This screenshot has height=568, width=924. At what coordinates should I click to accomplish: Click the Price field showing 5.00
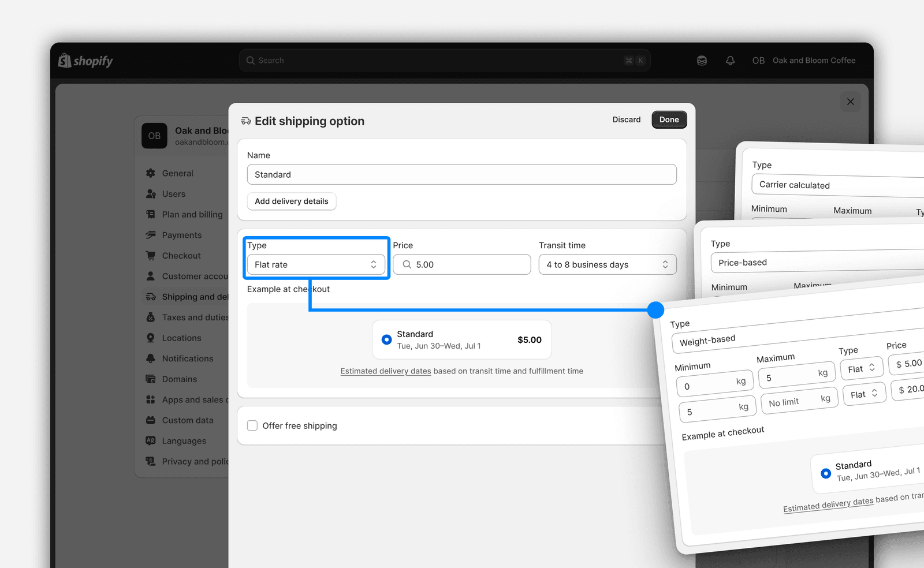462,264
